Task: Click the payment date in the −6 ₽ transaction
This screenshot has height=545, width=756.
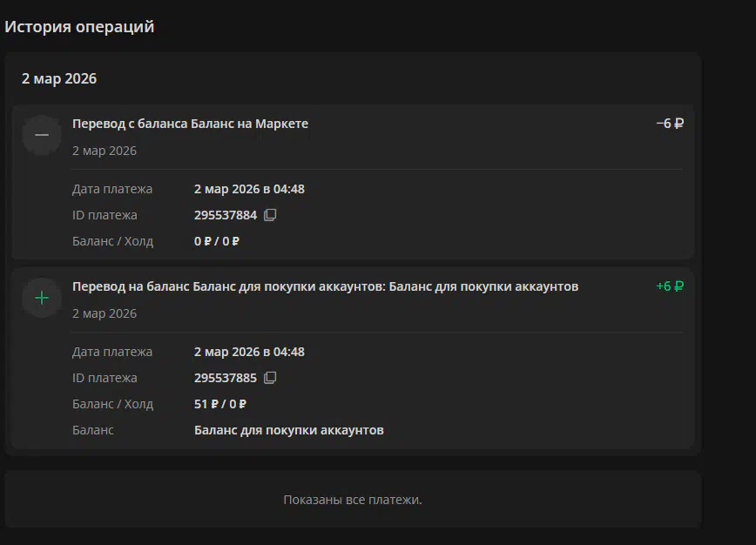Action: coord(249,189)
